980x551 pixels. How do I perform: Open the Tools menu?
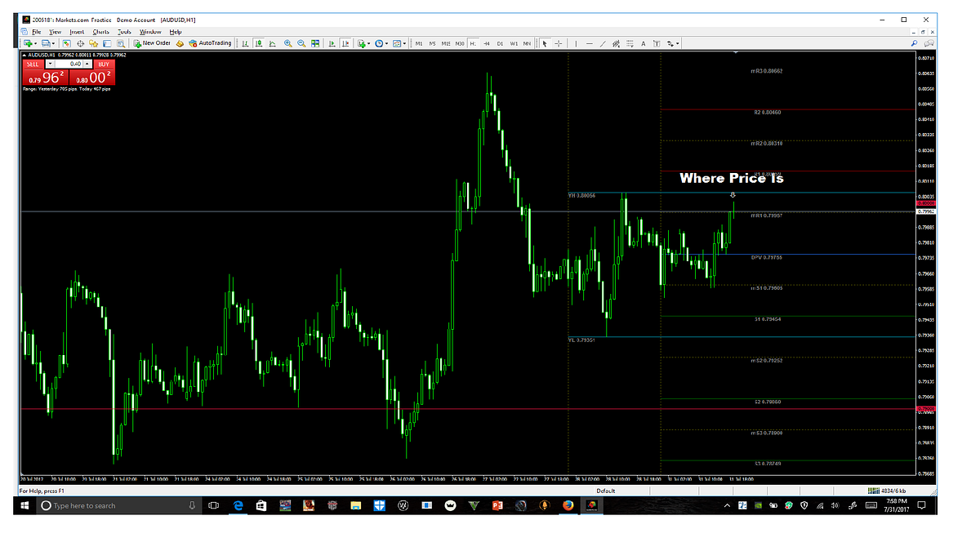tap(124, 31)
